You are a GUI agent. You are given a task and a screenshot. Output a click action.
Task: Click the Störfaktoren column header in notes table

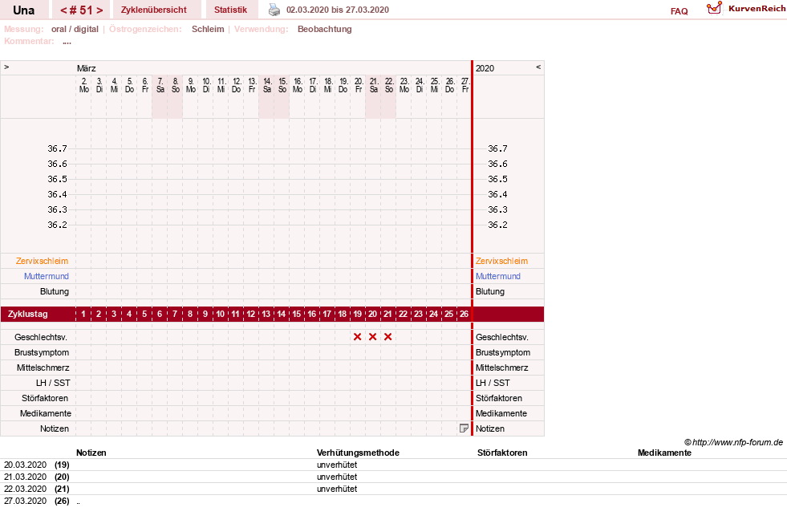[502, 453]
